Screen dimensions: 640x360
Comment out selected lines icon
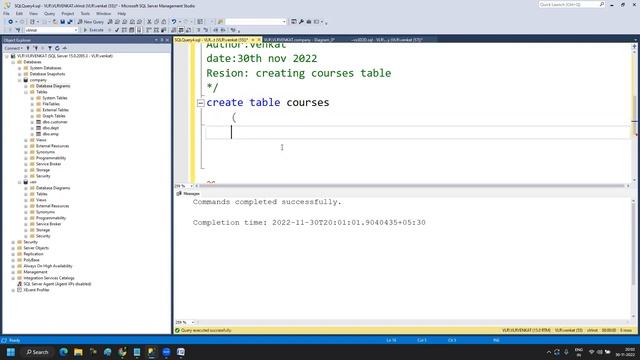tap(199, 30)
